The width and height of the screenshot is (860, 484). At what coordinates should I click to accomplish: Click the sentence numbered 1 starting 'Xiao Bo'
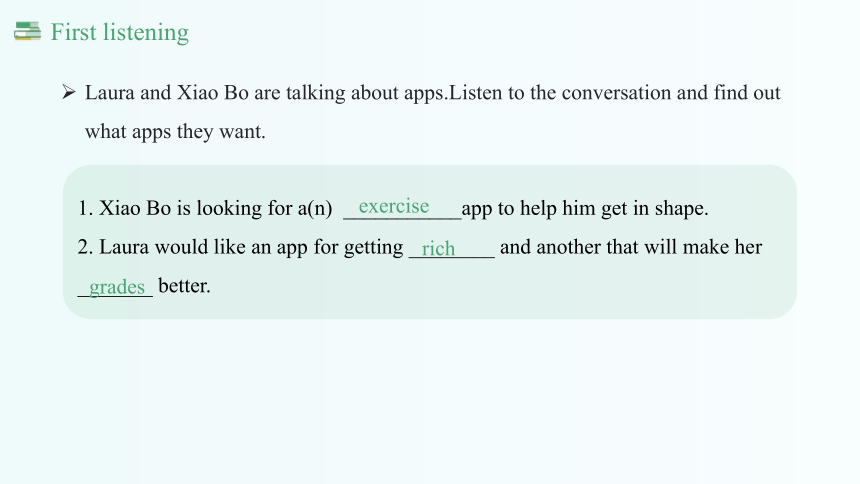point(393,209)
